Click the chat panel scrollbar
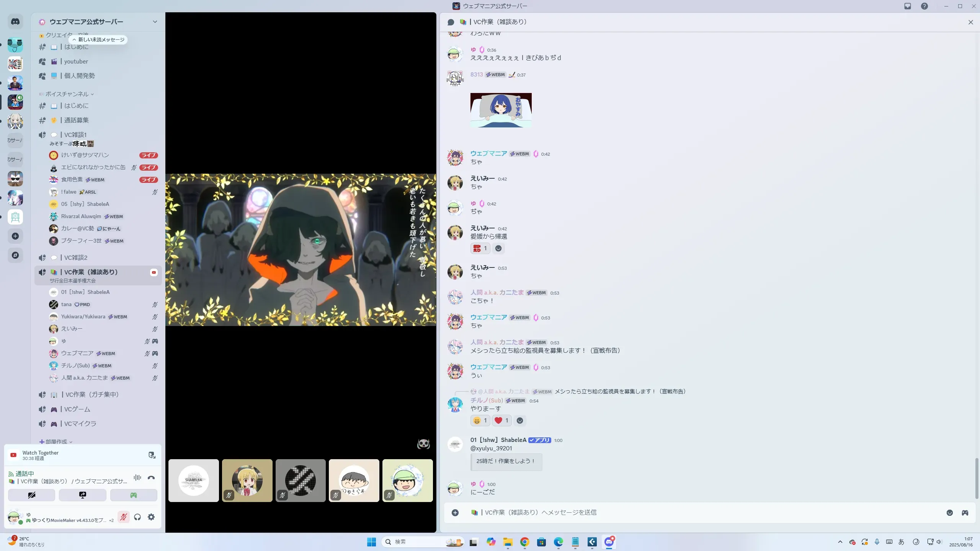The width and height of the screenshot is (980, 551). click(x=976, y=478)
